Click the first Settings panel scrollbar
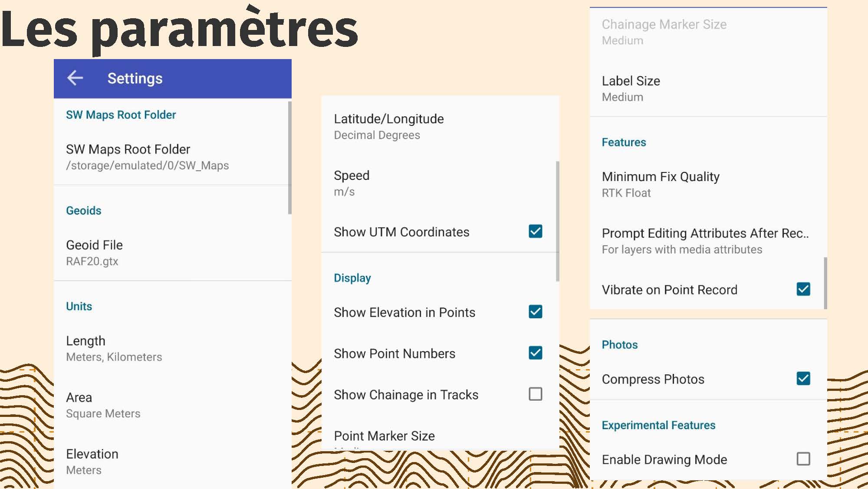This screenshot has width=868, height=489. tap(289, 157)
